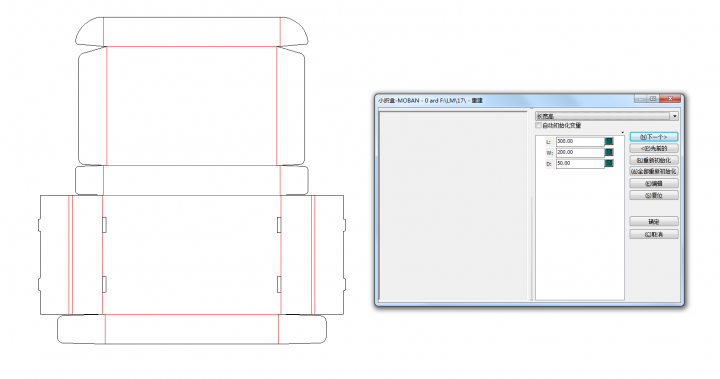
Task: Click the small arrow above the variable list
Action: tap(623, 133)
